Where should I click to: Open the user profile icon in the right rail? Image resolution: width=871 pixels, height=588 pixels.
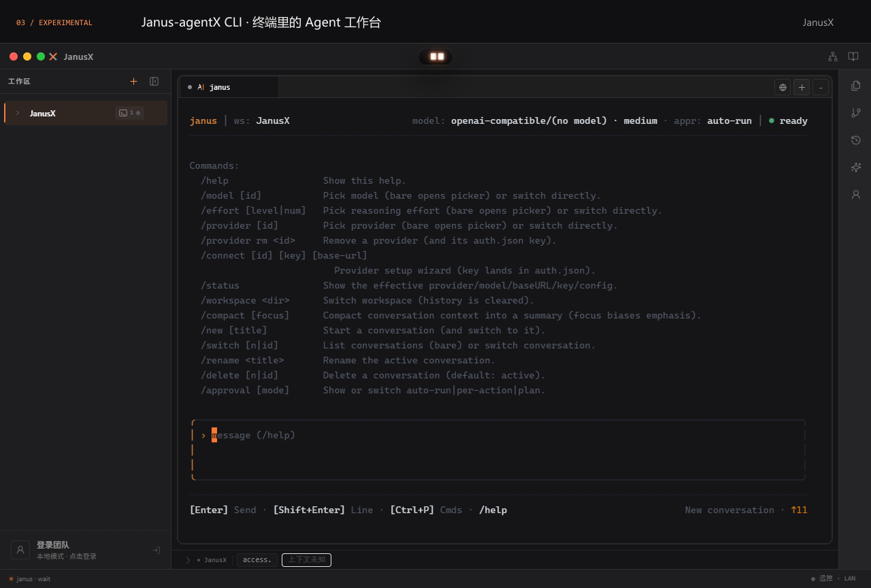pyautogui.click(x=856, y=195)
